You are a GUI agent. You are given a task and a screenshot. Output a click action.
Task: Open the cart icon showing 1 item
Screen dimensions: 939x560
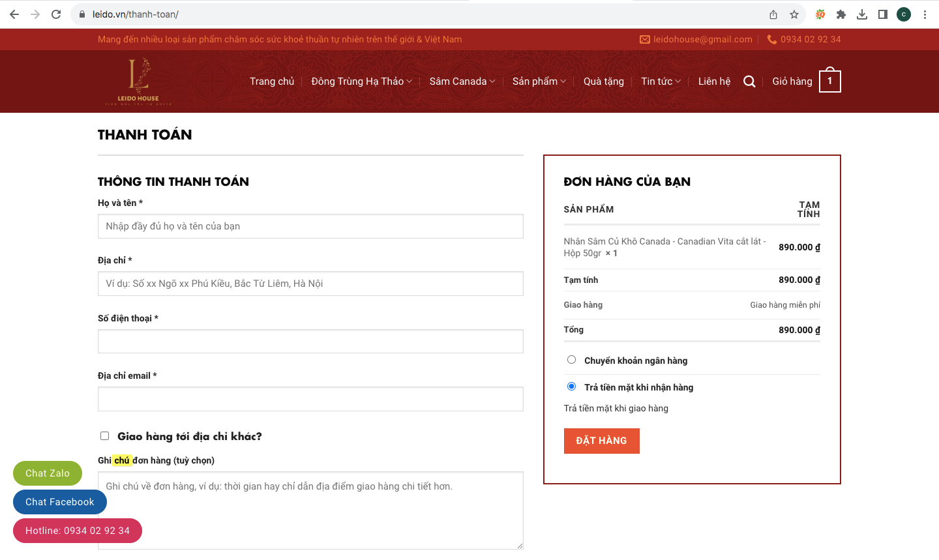tap(829, 80)
